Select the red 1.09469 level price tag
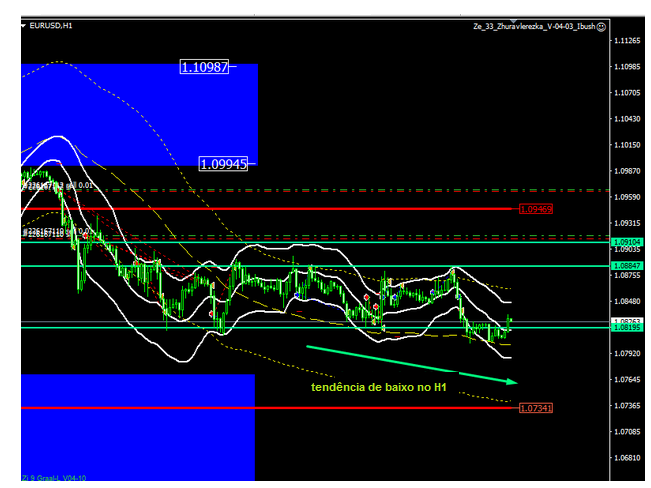The height and width of the screenshot is (488, 651). pyautogui.click(x=536, y=209)
